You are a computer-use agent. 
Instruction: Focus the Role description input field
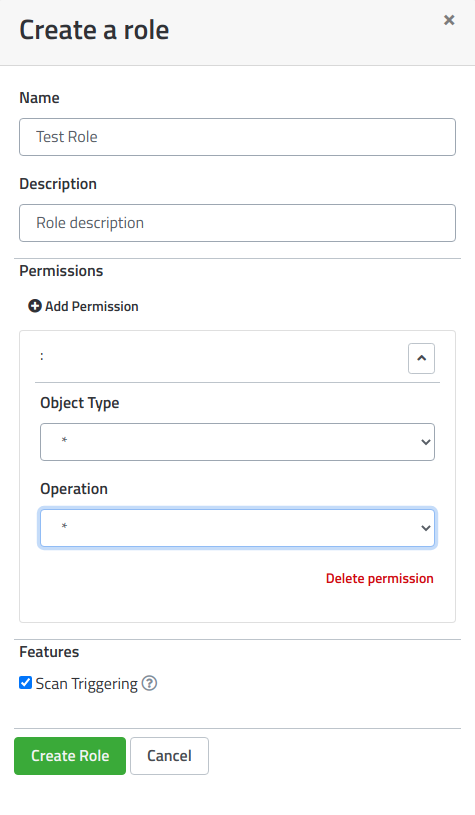pos(238,223)
